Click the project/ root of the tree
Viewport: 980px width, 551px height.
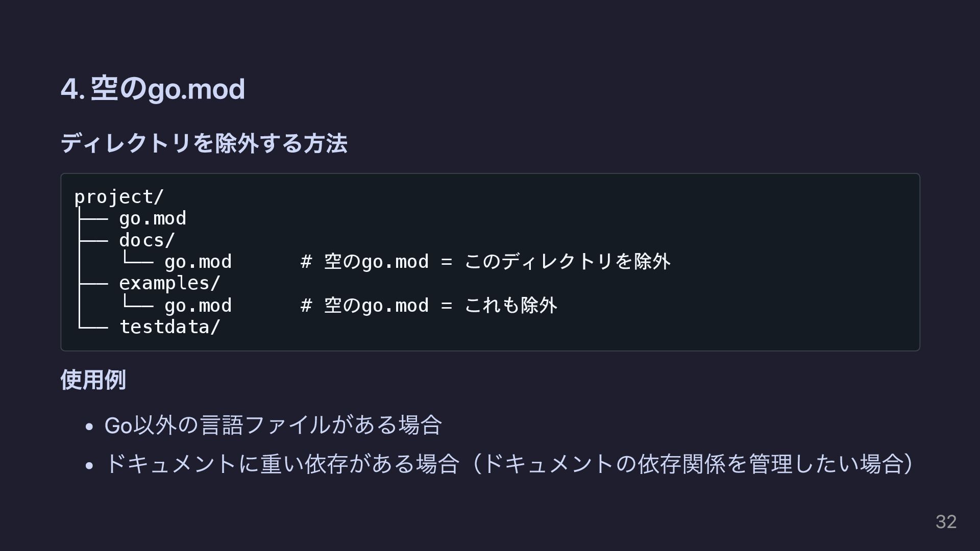click(119, 197)
